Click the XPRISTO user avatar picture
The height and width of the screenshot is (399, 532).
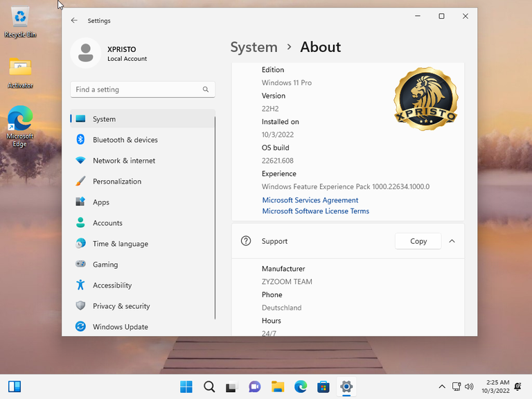click(85, 53)
